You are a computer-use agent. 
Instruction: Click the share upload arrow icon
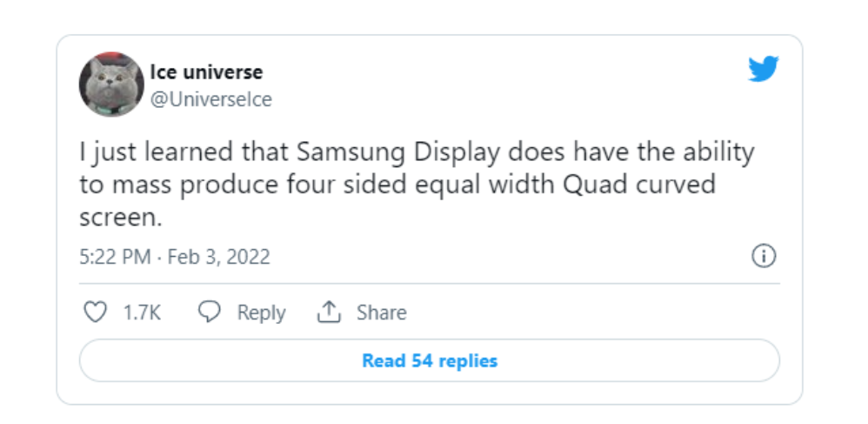[329, 313]
